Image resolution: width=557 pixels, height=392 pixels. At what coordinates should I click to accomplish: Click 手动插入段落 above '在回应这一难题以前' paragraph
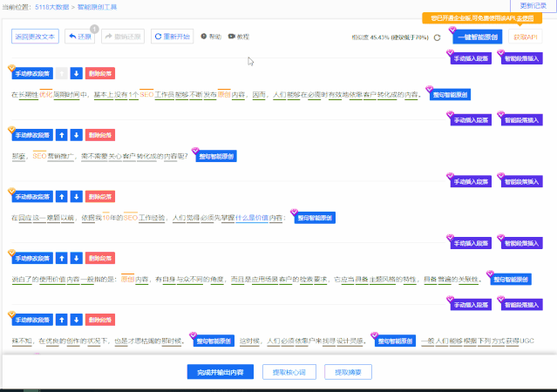point(471,182)
